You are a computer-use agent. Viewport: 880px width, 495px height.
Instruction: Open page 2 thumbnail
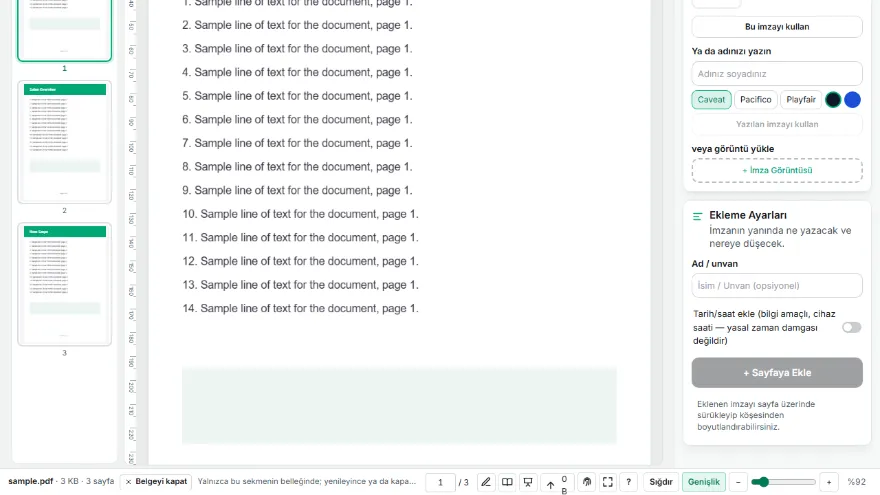[65, 141]
